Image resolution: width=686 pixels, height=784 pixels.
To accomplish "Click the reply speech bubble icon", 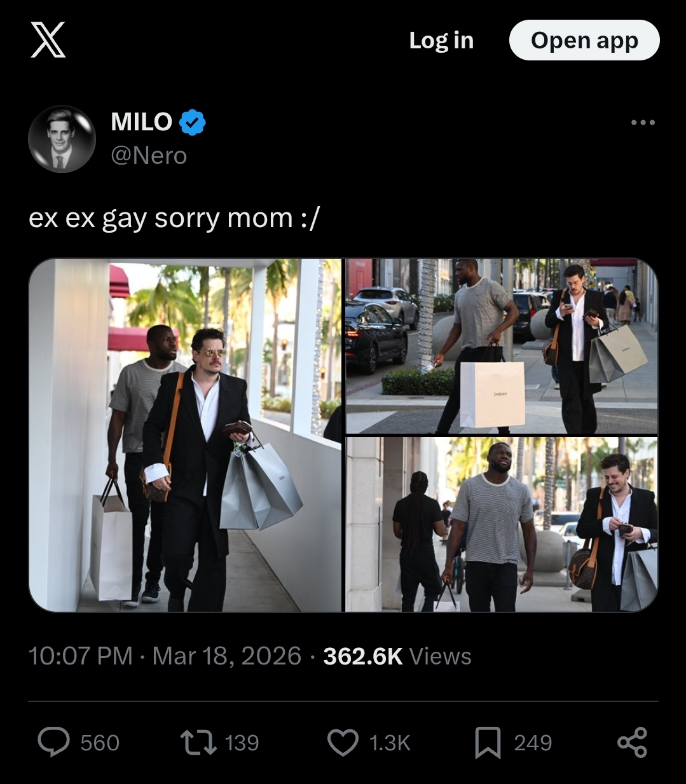I will [x=53, y=742].
